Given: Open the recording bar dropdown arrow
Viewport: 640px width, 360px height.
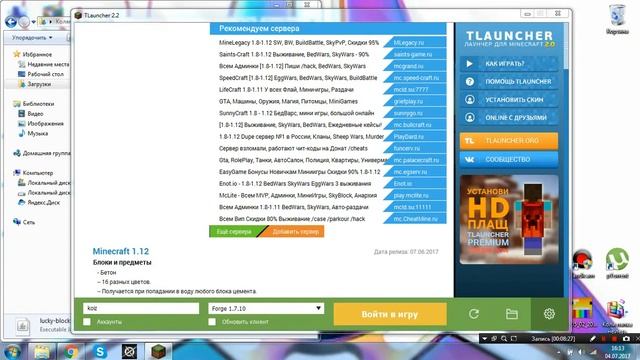Looking at the screenshot, I should click(x=484, y=339).
